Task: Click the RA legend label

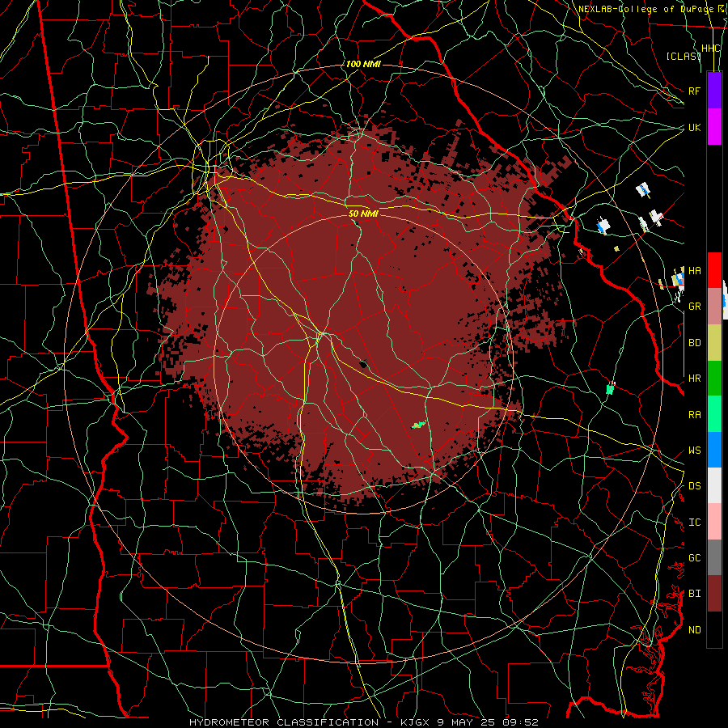Action: click(695, 415)
